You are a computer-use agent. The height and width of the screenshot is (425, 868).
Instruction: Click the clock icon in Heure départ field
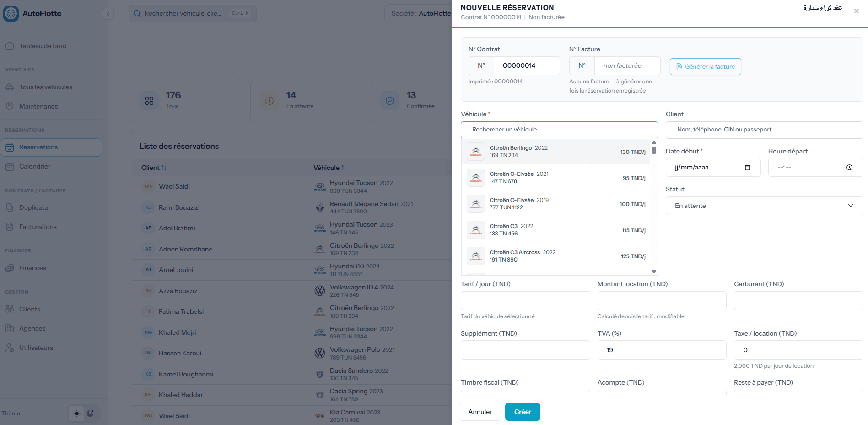coord(849,168)
